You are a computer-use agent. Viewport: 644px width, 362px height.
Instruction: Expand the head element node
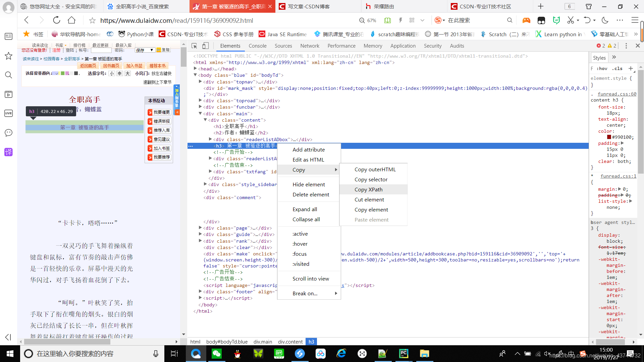click(195, 68)
